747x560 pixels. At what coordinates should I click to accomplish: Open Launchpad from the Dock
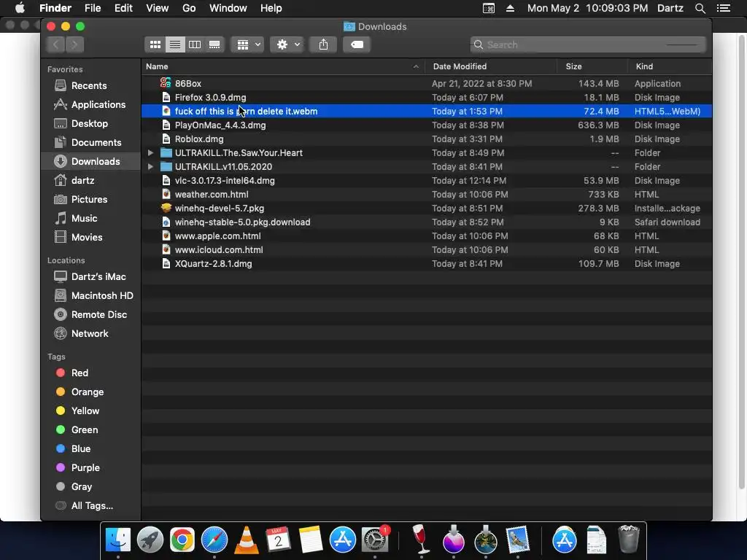(x=150, y=540)
